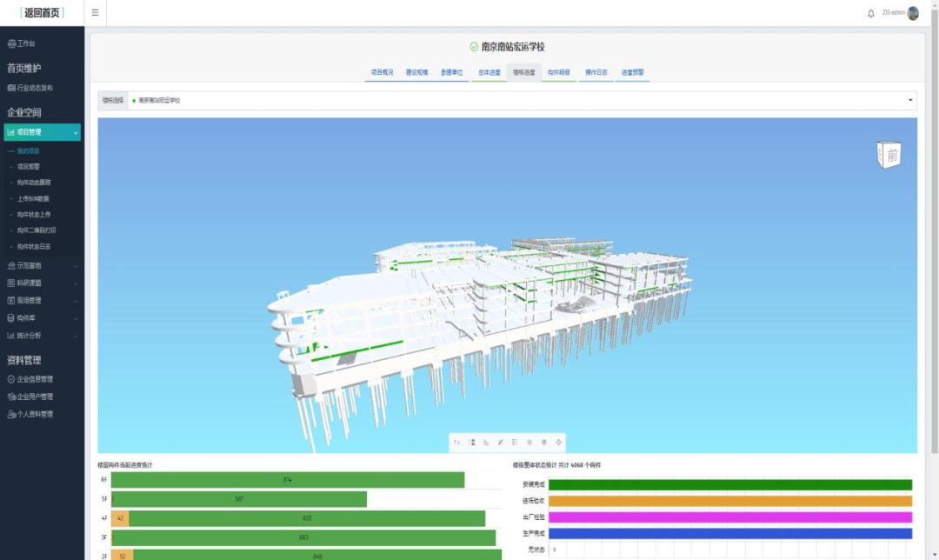
Task: Click the 返回首页 link
Action: click(x=43, y=13)
